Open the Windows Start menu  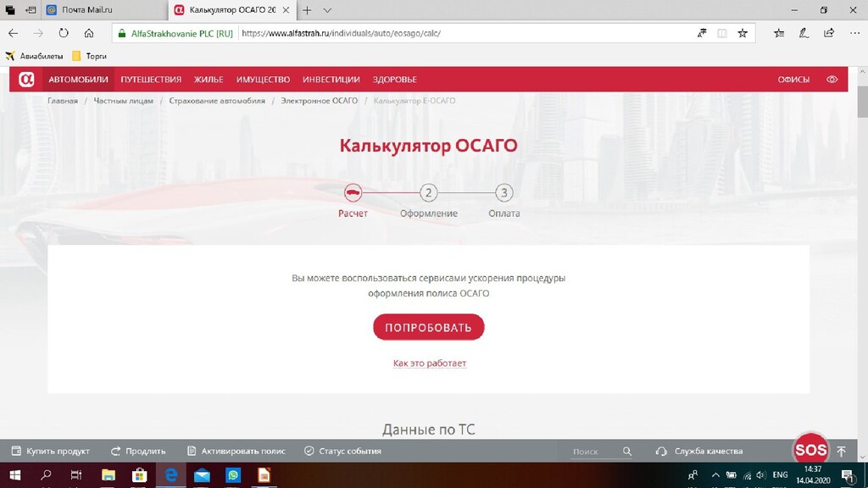15,475
